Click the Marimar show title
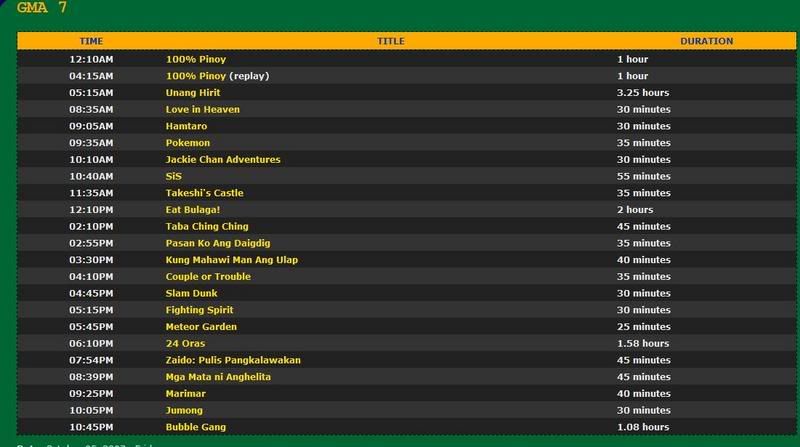Image resolution: width=800 pixels, height=447 pixels. pos(186,394)
